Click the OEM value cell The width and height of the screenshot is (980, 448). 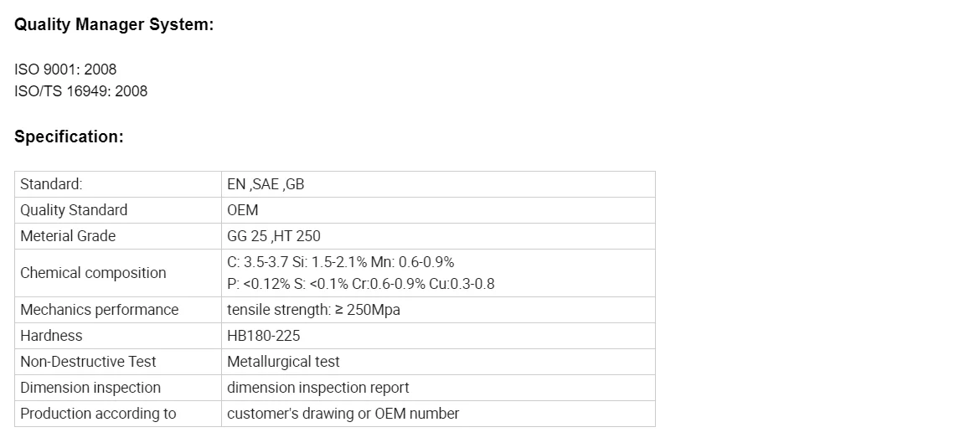tap(438, 210)
